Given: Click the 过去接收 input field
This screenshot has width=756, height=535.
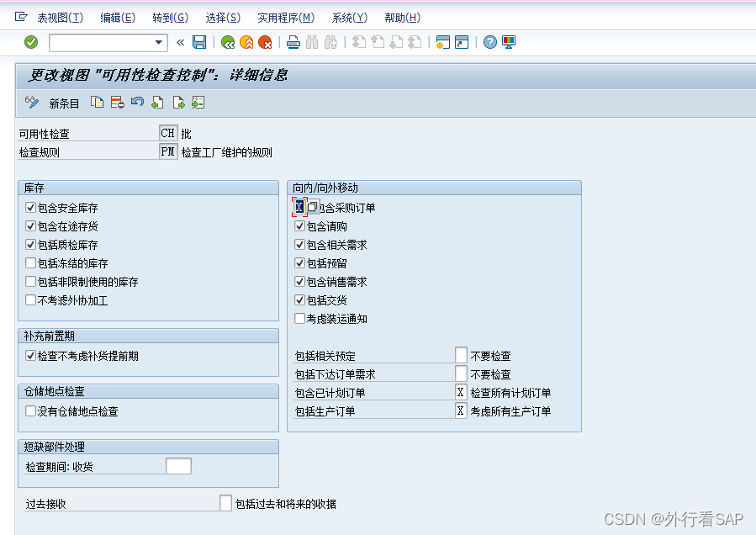Looking at the screenshot, I should coord(225,503).
